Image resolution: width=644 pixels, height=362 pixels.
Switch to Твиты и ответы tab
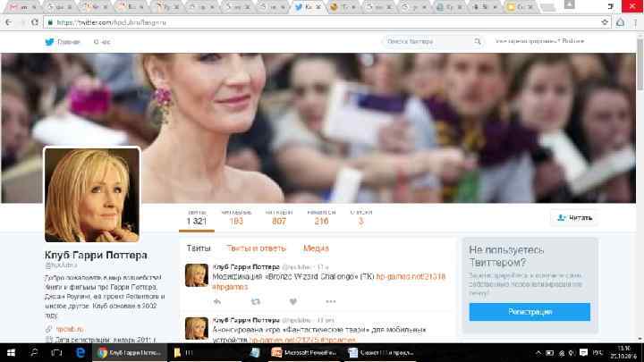click(257, 248)
